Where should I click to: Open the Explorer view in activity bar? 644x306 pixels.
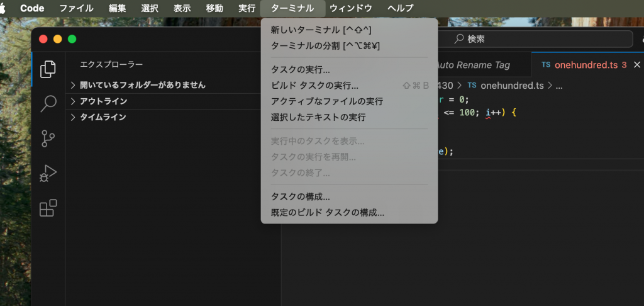(x=48, y=69)
